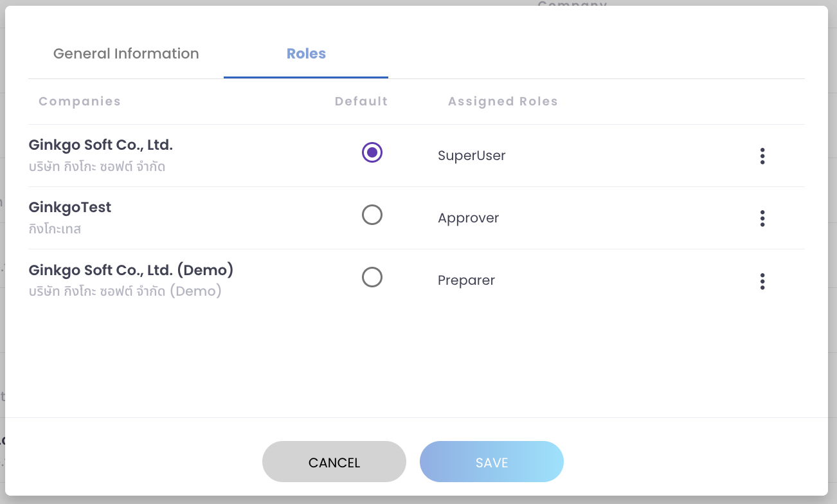
Task: Click the GinkgoTest company name
Action: (70, 207)
